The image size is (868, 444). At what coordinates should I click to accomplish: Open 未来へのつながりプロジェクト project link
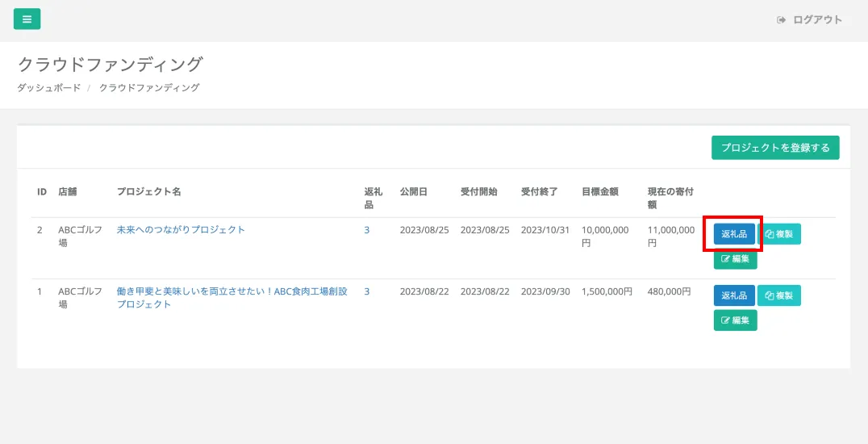pyautogui.click(x=181, y=230)
